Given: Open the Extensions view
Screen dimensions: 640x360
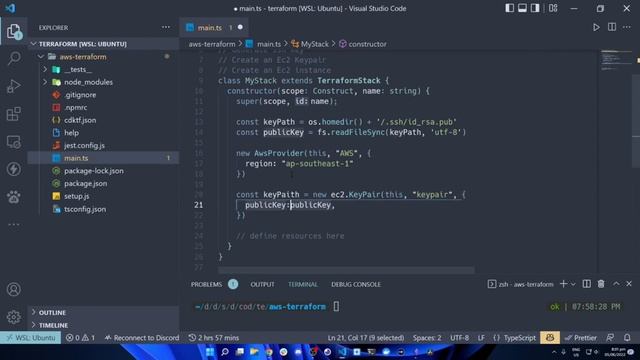Looking at the screenshot, I should coord(13,114).
